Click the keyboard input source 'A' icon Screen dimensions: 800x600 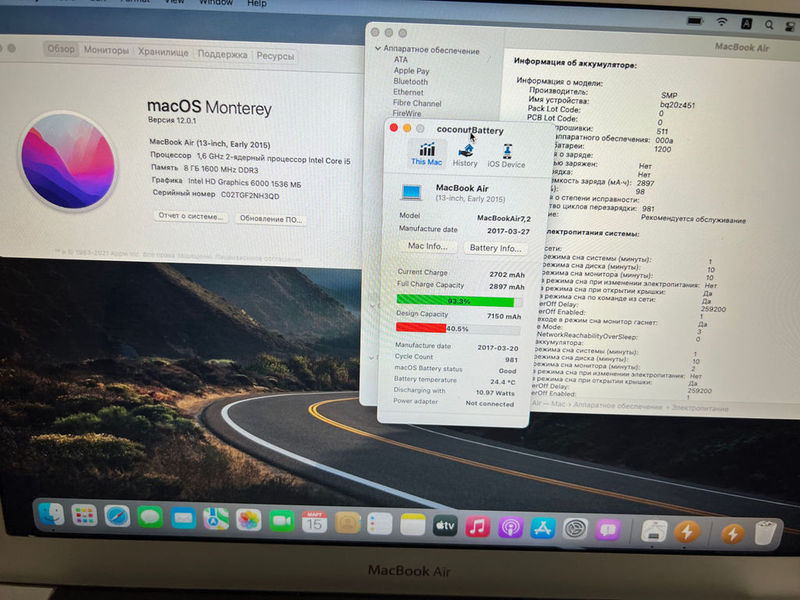tap(746, 23)
